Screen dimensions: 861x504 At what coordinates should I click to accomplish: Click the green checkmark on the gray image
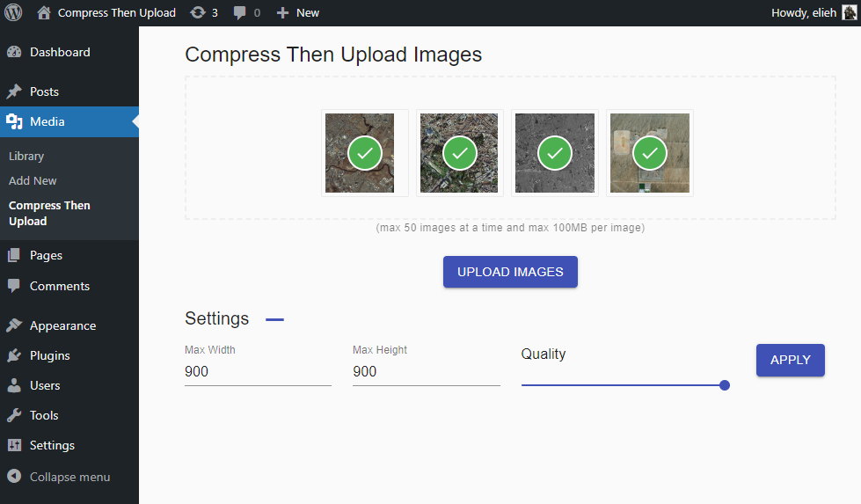(x=555, y=153)
